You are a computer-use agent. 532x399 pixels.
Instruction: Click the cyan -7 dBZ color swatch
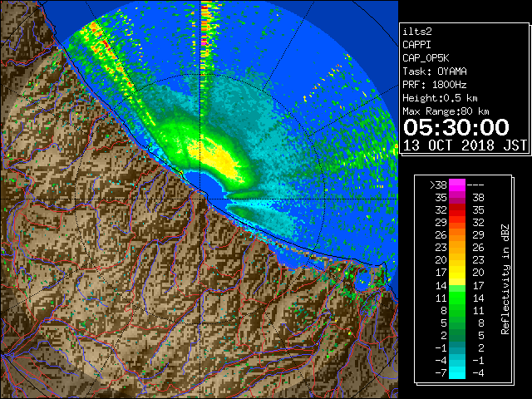coord(457,372)
